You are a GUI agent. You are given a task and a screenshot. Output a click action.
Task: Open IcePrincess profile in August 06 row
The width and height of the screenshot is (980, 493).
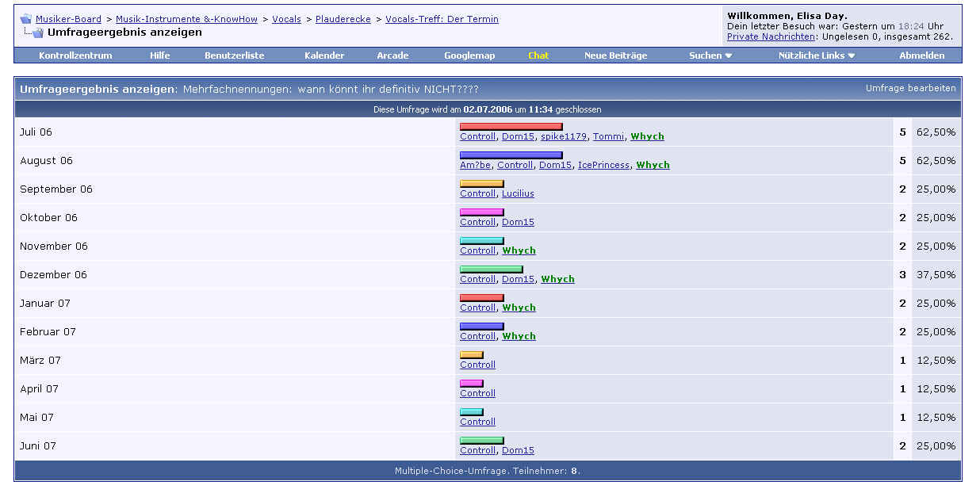603,165
